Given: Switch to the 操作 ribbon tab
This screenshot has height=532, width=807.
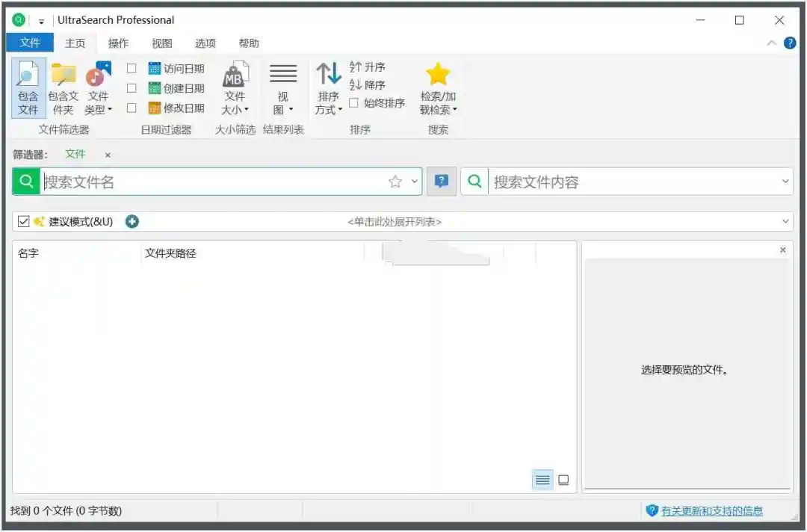Looking at the screenshot, I should 118,43.
